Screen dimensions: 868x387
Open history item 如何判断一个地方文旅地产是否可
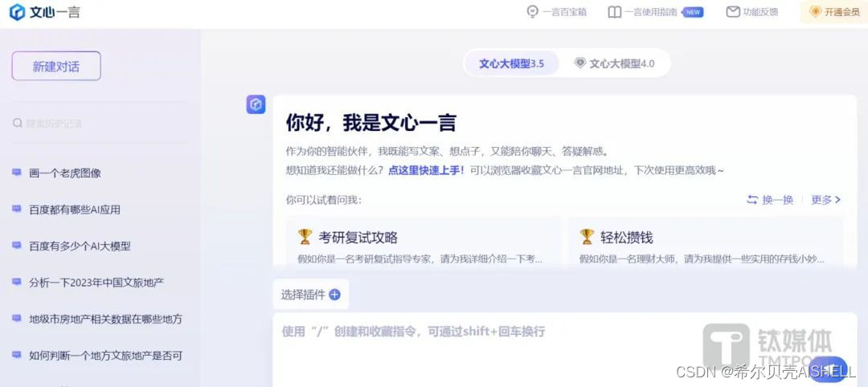point(106,356)
